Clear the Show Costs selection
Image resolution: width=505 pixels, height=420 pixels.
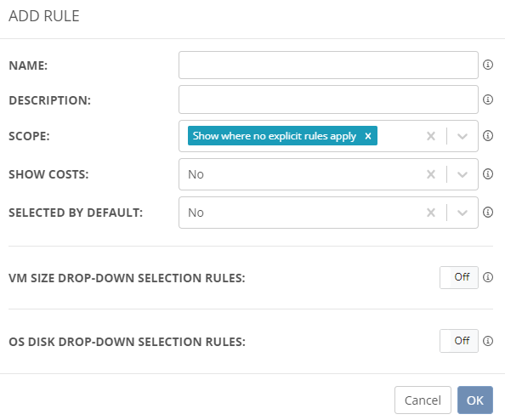point(430,174)
